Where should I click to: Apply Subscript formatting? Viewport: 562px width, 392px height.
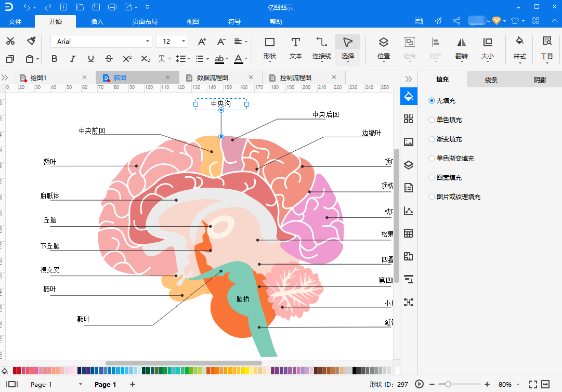(146, 59)
